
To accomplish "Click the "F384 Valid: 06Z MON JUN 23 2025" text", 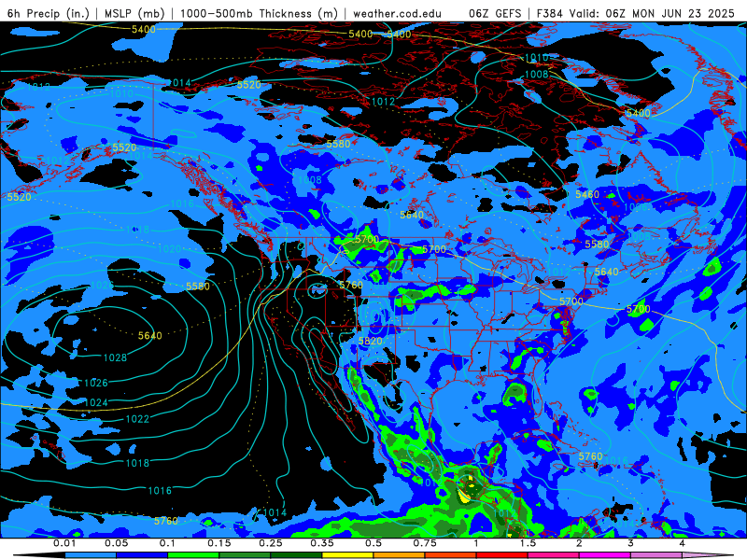I will [x=636, y=13].
